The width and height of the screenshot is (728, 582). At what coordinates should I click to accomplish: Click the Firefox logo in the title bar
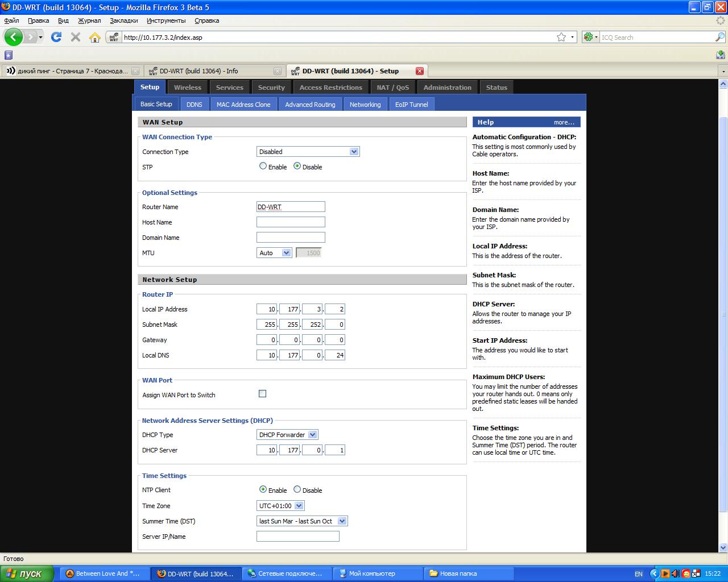point(6,7)
